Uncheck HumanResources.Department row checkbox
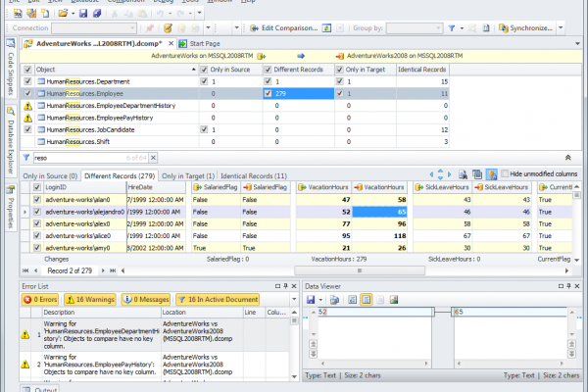This screenshot has height=392, width=588. click(27, 81)
